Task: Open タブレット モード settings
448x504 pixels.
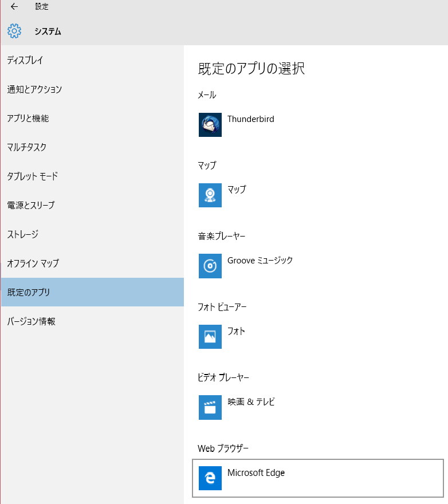Action: pyautogui.click(x=92, y=176)
